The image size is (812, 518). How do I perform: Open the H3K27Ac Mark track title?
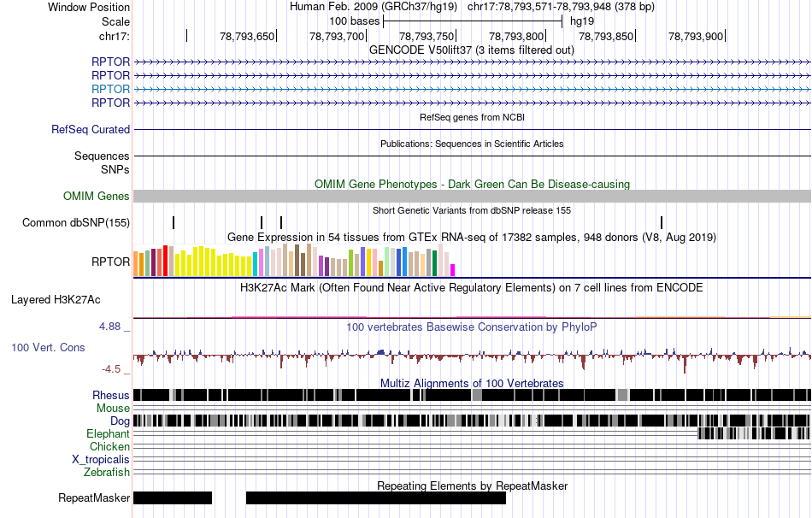(472, 287)
